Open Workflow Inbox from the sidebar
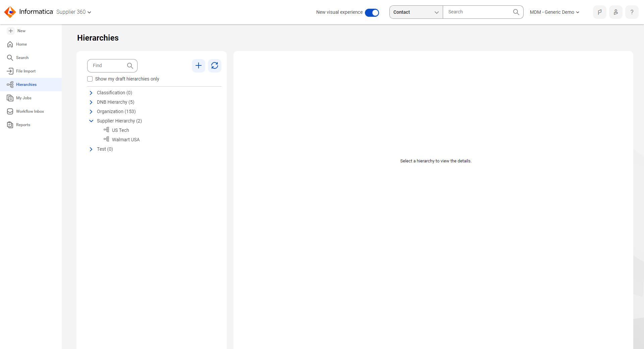Screen dimensions: 644x349 point(31,111)
